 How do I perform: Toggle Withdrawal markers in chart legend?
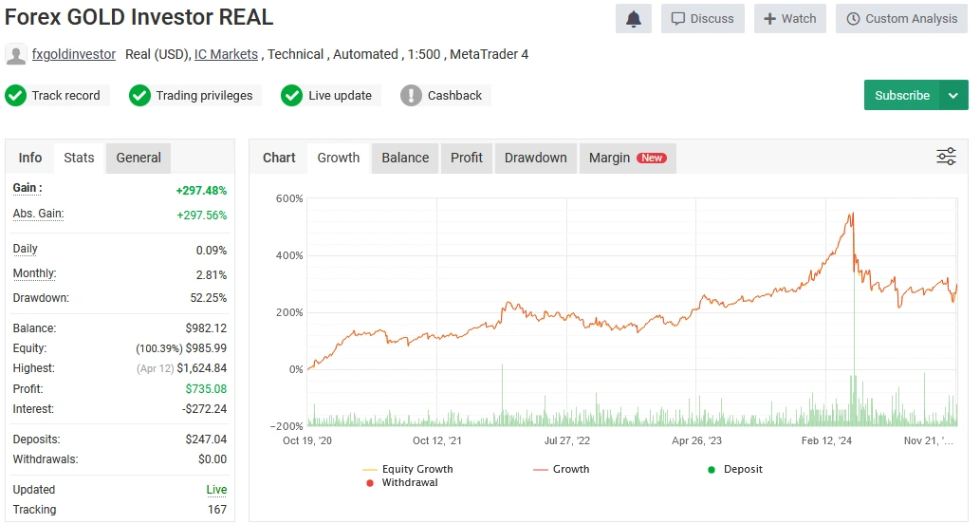coord(402,483)
